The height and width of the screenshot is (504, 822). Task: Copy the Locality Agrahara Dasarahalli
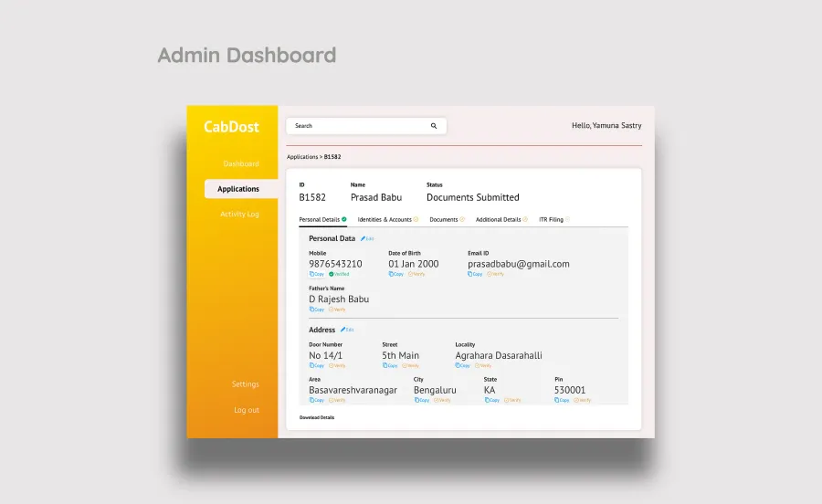463,366
